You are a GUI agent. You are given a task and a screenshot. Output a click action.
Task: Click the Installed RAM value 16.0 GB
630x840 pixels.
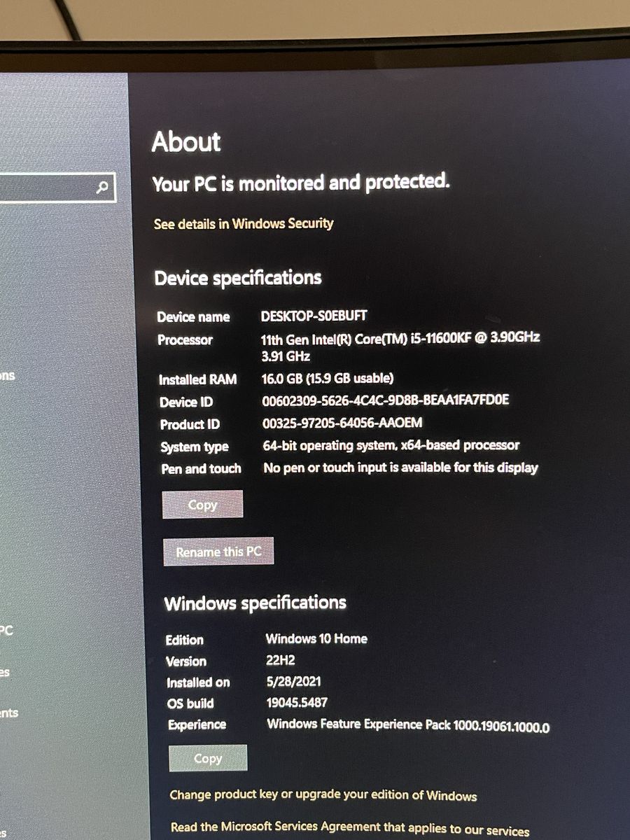[328, 379]
